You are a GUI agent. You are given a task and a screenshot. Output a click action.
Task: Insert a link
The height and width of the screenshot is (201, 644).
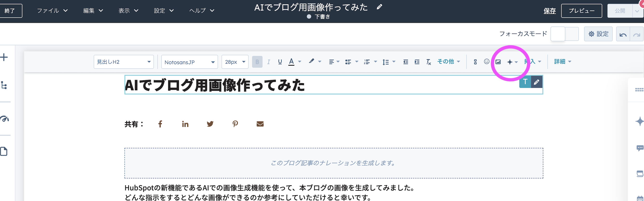pos(475,62)
